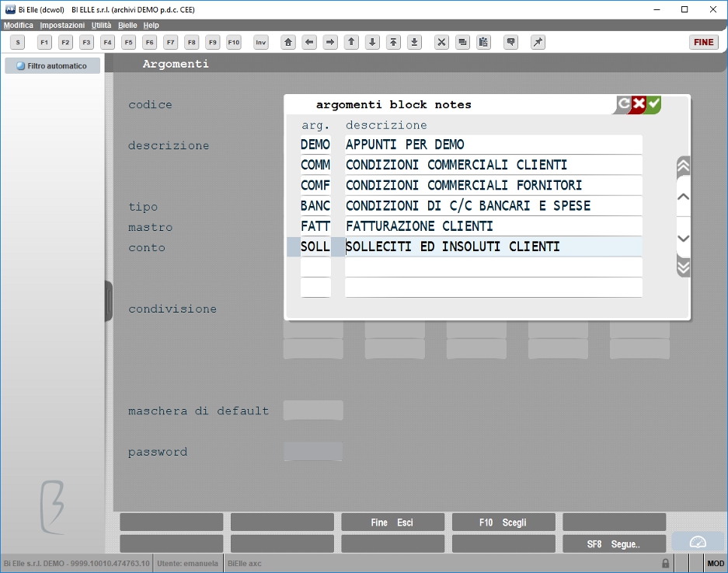
Task: Click the left arrow toolbar icon
Action: click(309, 42)
